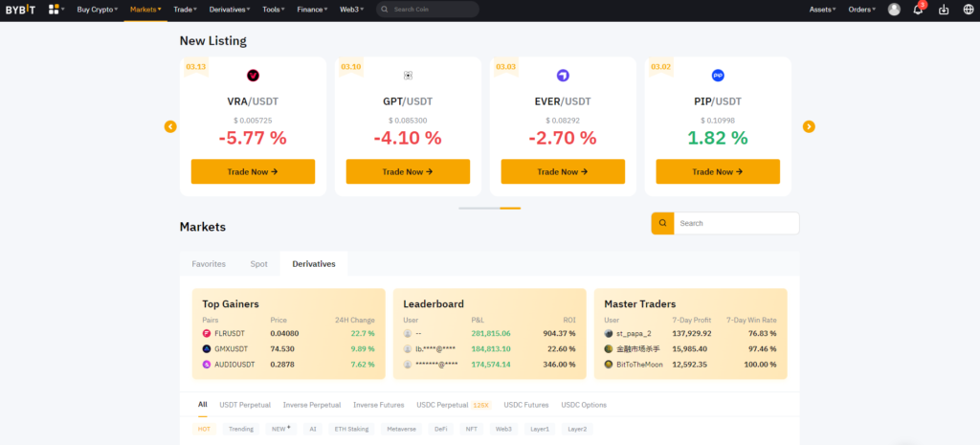
Task: Click the carousel page indicator bar
Action: (489, 208)
